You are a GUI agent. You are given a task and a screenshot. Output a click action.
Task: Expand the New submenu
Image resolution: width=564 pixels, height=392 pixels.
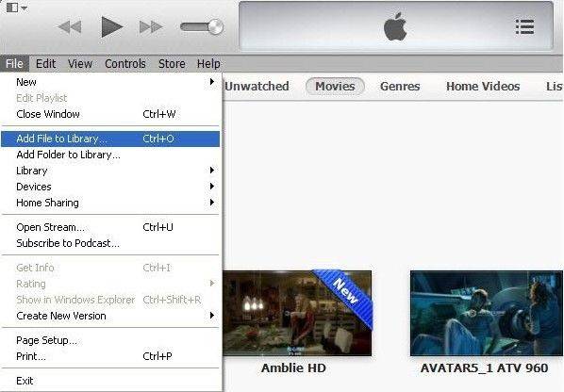(110, 82)
